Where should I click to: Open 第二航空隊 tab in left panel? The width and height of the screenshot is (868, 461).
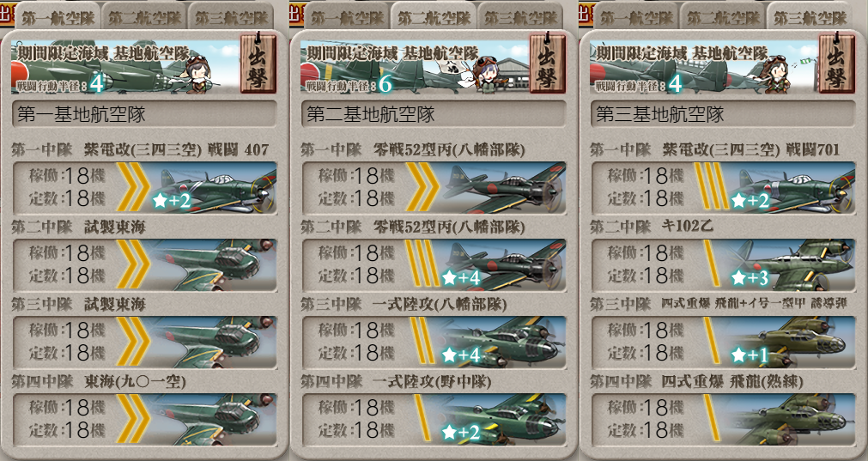pyautogui.click(x=144, y=17)
